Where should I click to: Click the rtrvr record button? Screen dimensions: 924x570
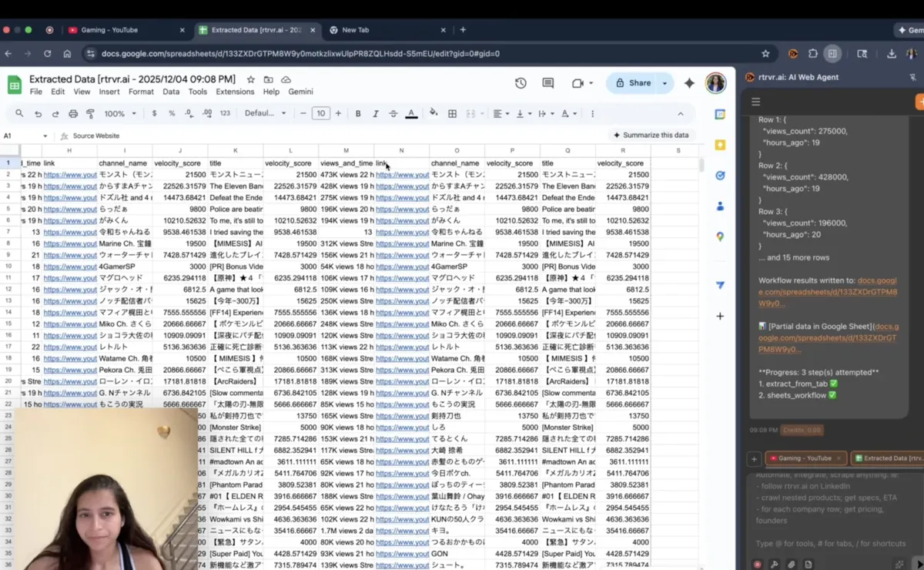pos(758,564)
